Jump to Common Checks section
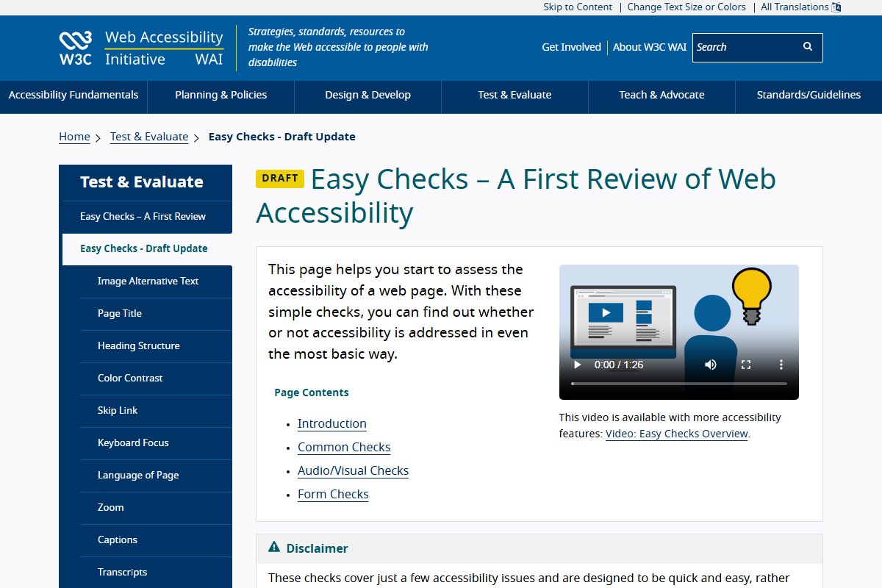 tap(344, 448)
